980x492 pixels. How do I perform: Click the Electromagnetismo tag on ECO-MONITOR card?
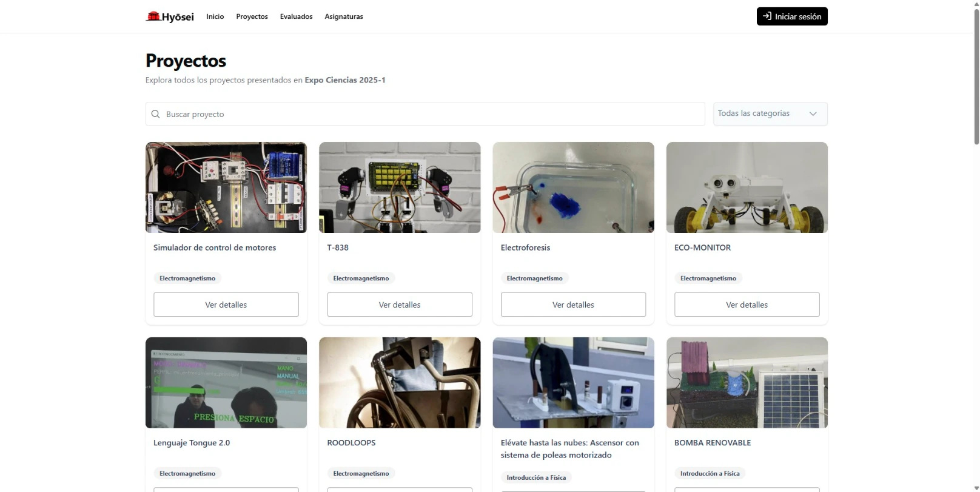708,278
